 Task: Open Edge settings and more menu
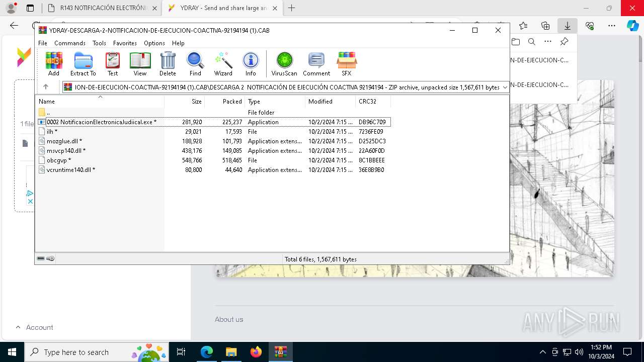pos(612,26)
